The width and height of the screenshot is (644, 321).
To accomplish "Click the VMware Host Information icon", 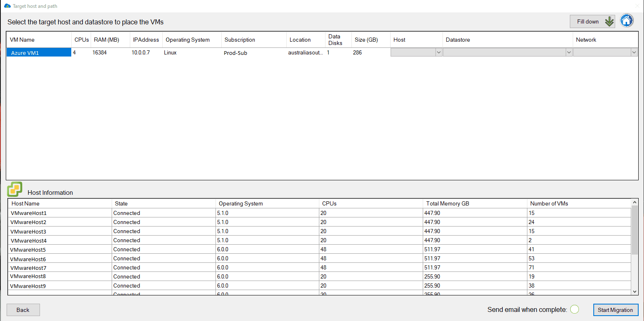I will [x=15, y=189].
